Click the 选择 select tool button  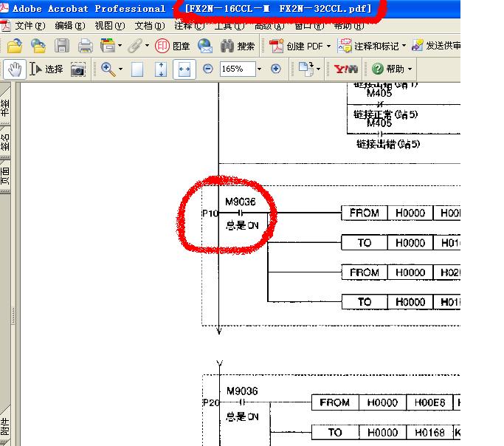pyautogui.click(x=46, y=69)
